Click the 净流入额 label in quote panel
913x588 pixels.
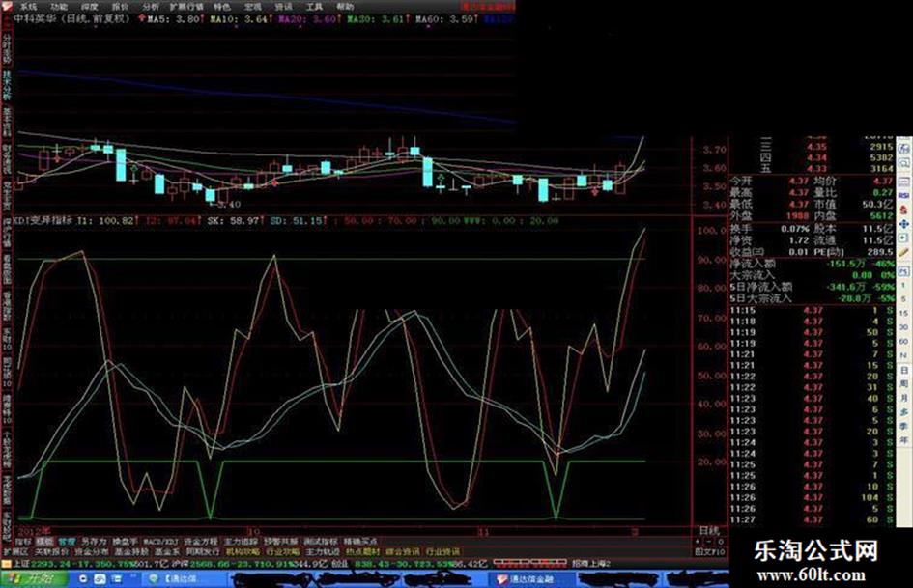coord(753,264)
